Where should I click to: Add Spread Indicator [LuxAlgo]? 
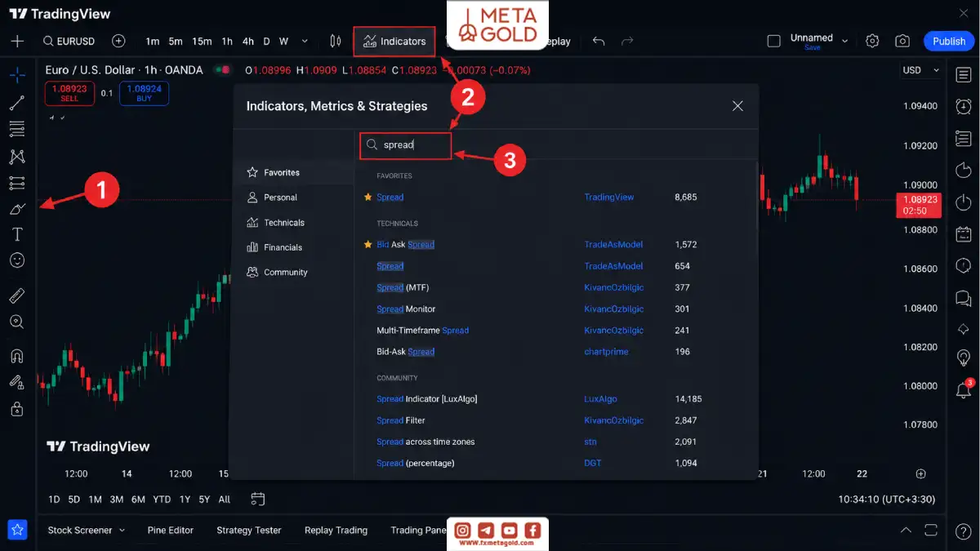(427, 399)
